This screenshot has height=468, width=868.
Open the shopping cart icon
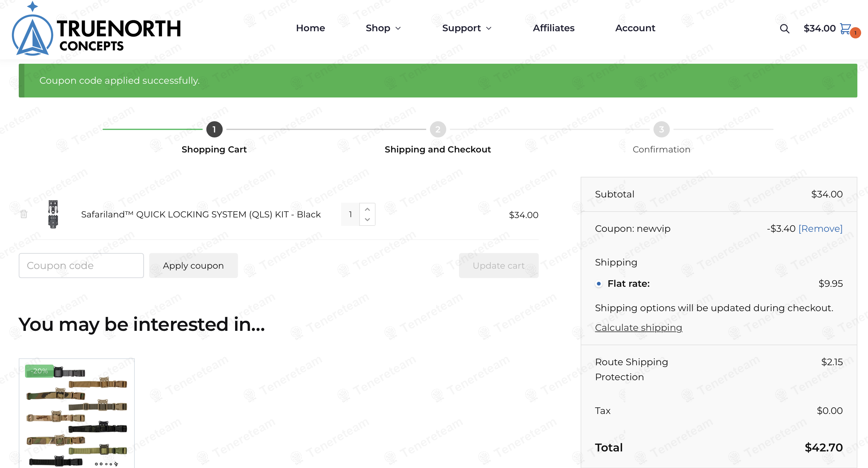point(845,29)
